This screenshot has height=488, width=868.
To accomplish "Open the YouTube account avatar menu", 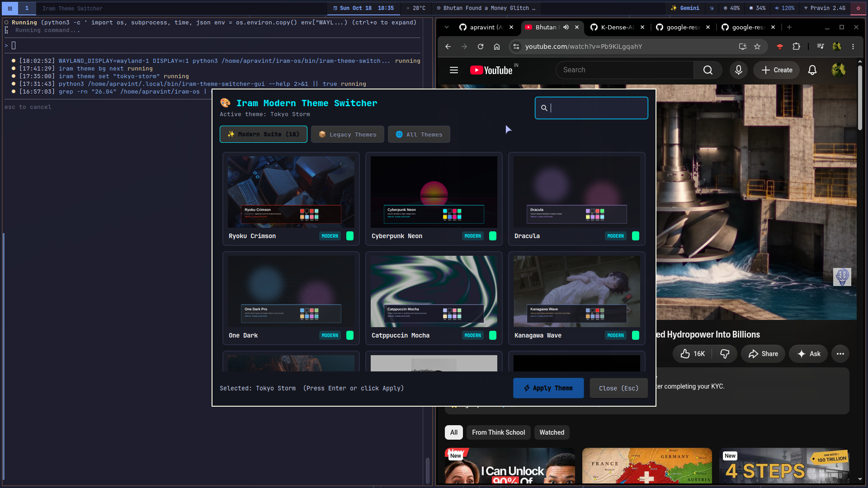I will 839,70.
